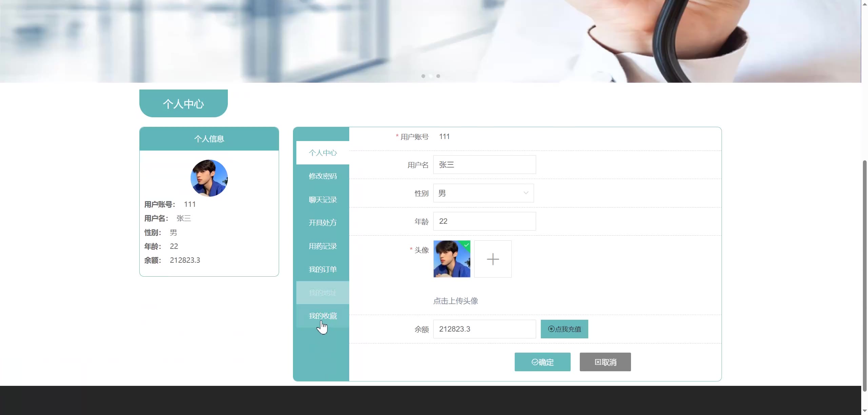The image size is (868, 415).
Task: Click the uploaded avatar thumbnail
Action: pyautogui.click(x=452, y=259)
